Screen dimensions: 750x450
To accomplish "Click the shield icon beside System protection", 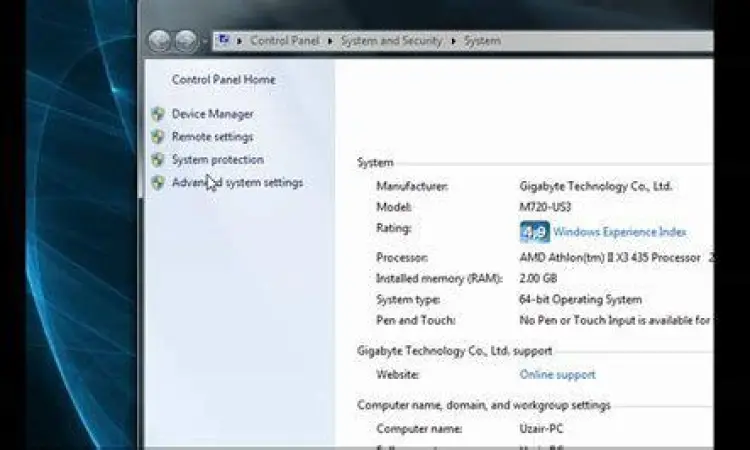I will pos(158,160).
